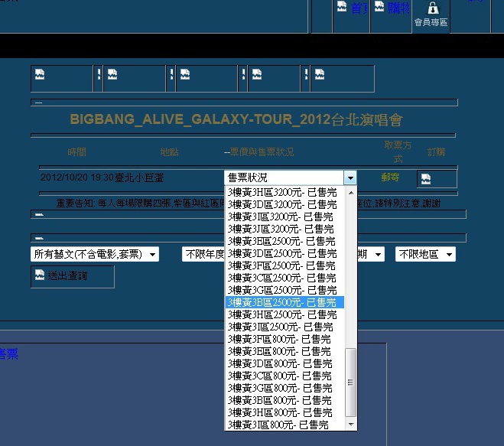Screen dimensions: 504x446
Task: Choose option 3樓黃3C區2500元 已售完
Action: tap(285, 278)
